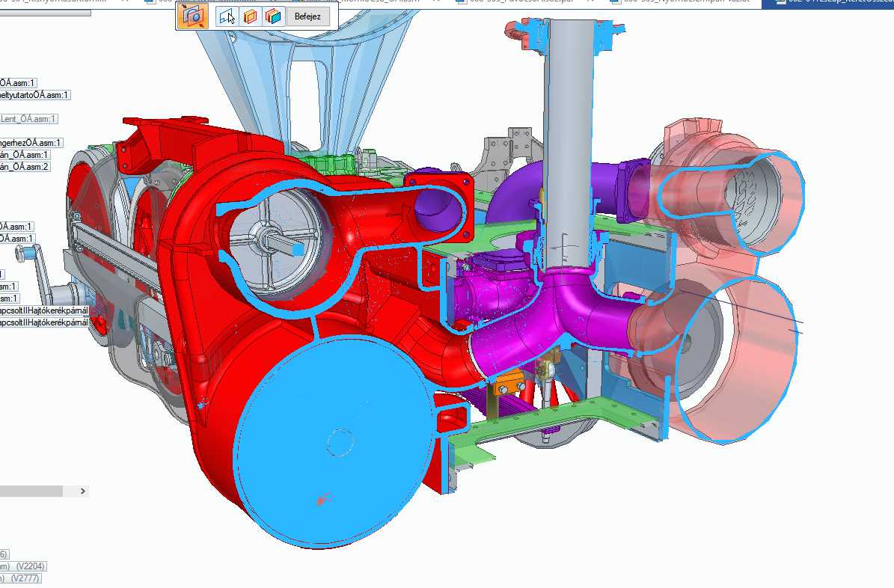Select the large blue circular cut face
The width and height of the screenshot is (894, 588).
coord(334,442)
